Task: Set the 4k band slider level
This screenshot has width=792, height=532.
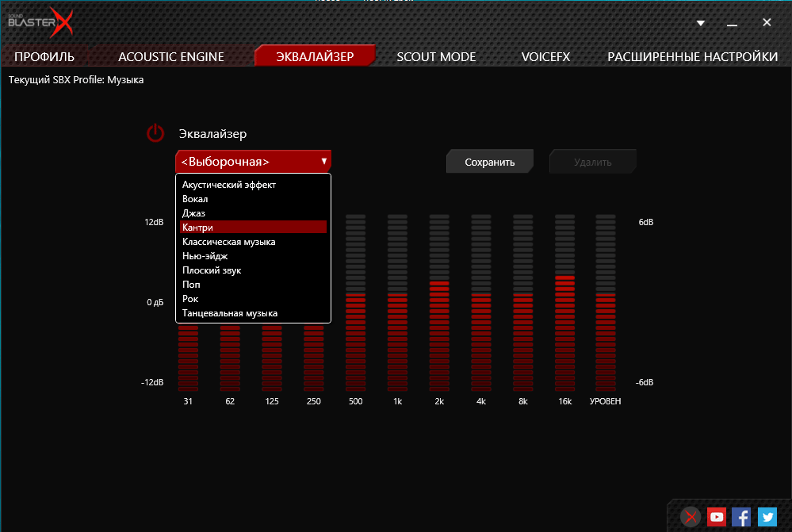Action: tap(481, 303)
